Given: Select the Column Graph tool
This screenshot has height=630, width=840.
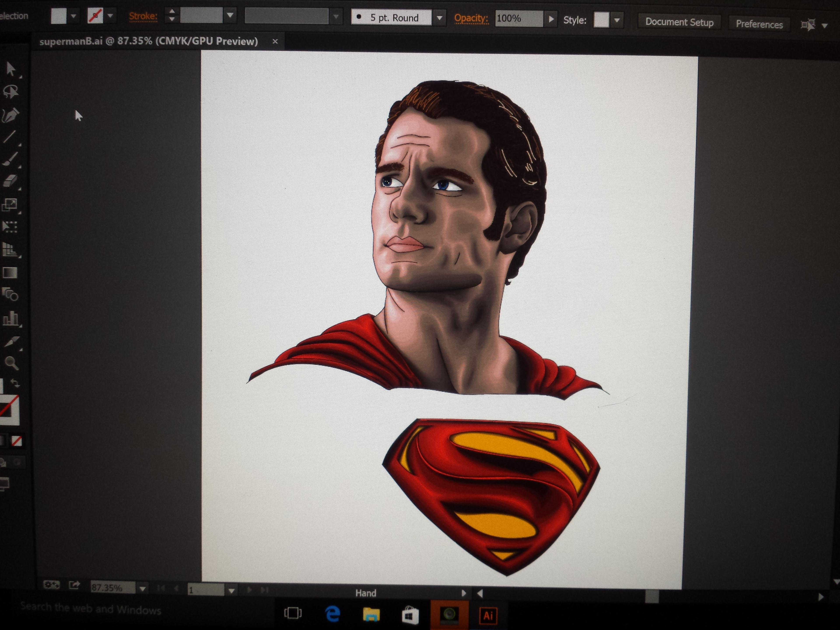Looking at the screenshot, I should click(x=11, y=318).
